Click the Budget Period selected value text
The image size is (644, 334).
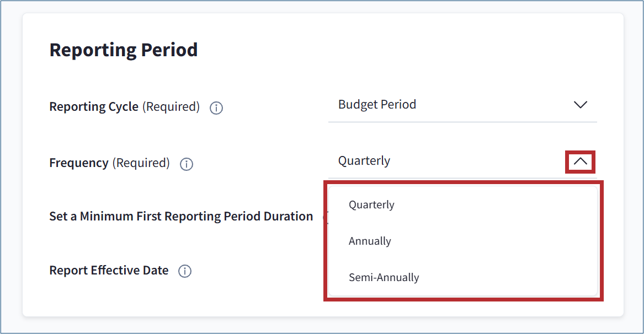pos(377,105)
